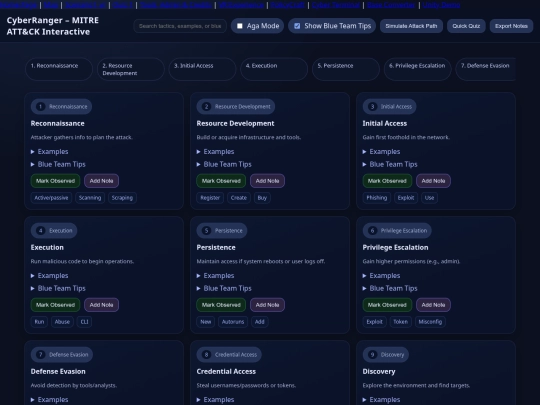The width and height of the screenshot is (540, 405).
Task: Add Note on Execution card
Action: click(x=102, y=305)
